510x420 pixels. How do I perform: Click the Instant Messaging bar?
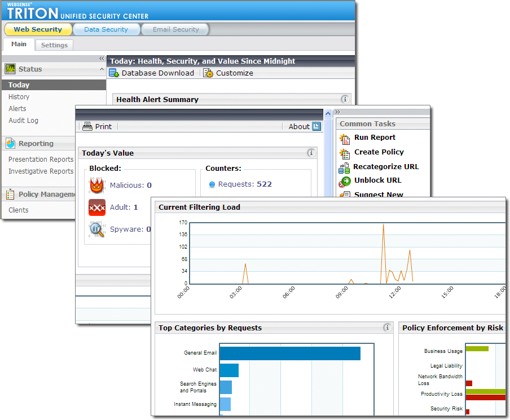[x=226, y=404]
